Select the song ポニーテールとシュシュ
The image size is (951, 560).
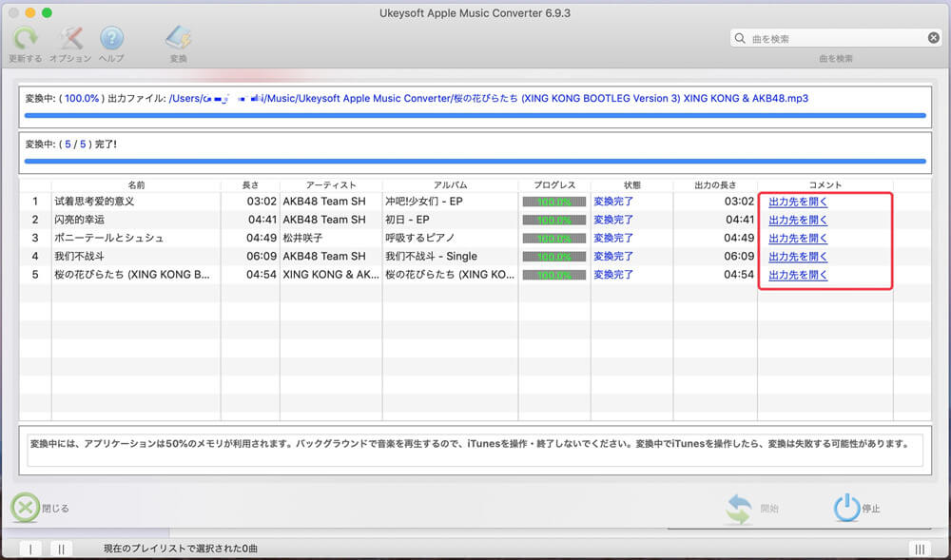tap(109, 238)
